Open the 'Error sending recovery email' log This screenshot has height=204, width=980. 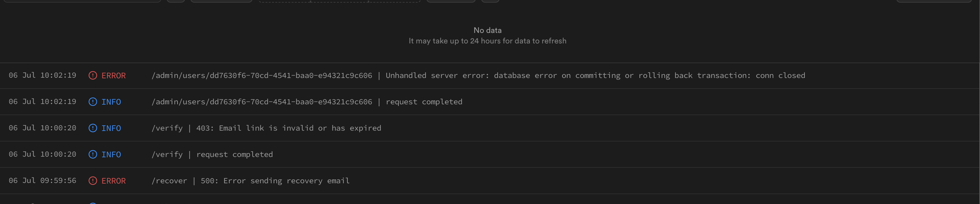250,181
